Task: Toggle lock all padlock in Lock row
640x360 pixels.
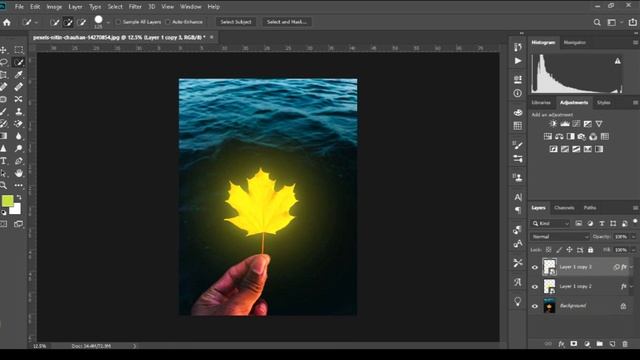Action: click(590, 250)
